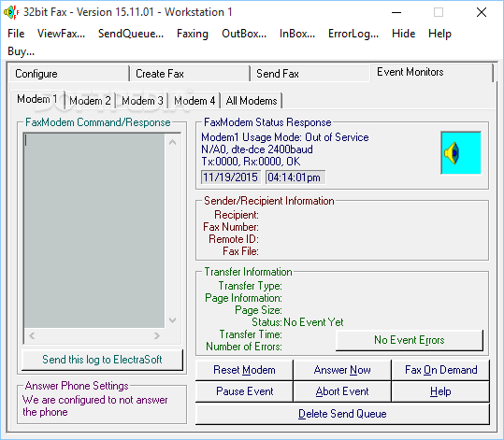Click the Delete Send Queue button
Viewport: 504px width, 440px height.
click(x=342, y=414)
